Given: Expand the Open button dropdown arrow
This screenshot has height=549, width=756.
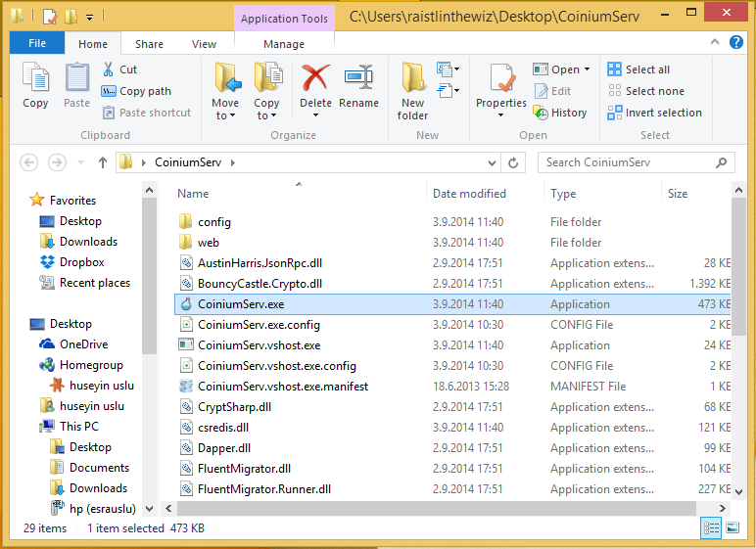Looking at the screenshot, I should pos(587,69).
